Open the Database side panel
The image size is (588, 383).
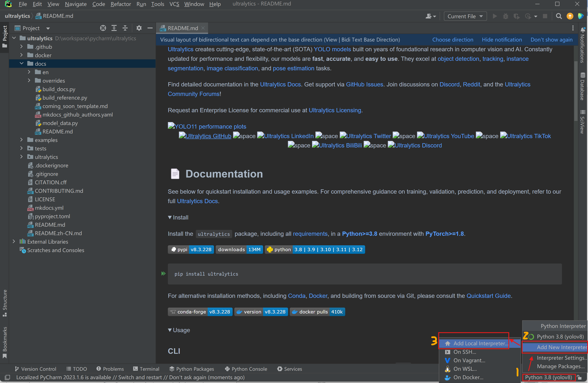pyautogui.click(x=583, y=86)
